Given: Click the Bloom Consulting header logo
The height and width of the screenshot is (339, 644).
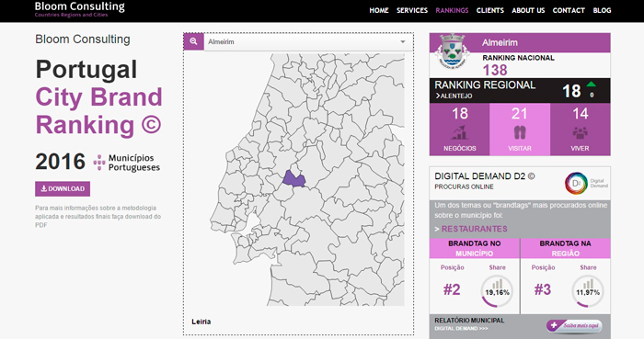Looking at the screenshot, I should point(80,9).
